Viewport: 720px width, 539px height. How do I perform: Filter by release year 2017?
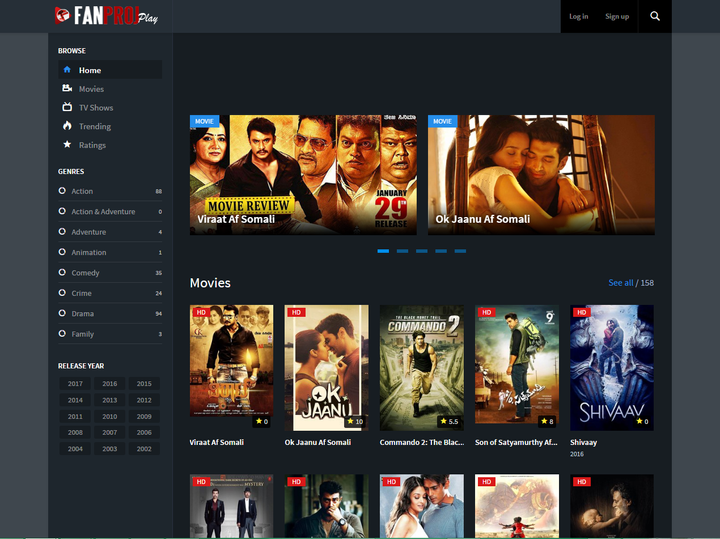coord(75,383)
